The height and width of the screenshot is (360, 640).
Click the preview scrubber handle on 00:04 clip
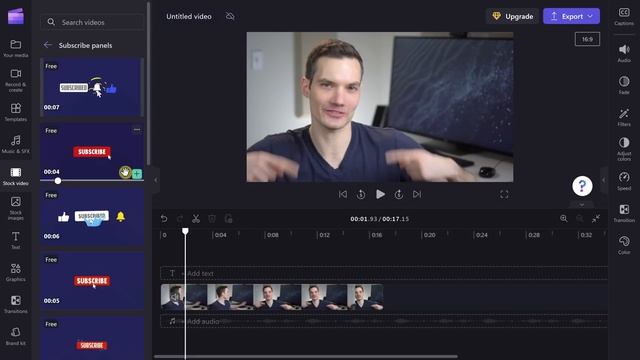(x=58, y=180)
